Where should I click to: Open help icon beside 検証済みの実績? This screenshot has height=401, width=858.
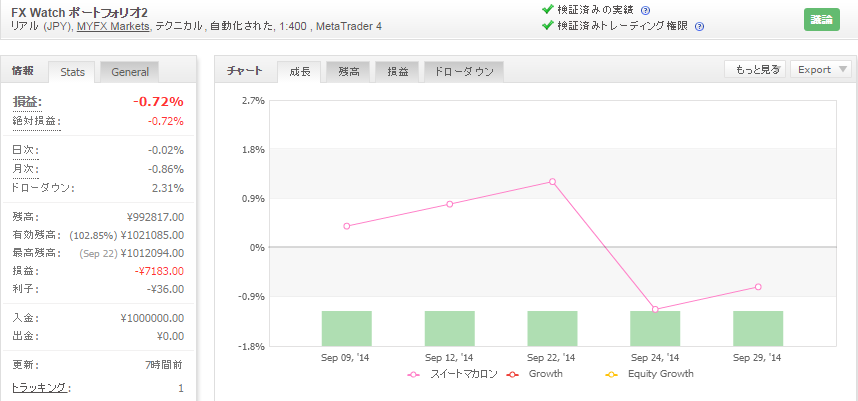(x=645, y=10)
